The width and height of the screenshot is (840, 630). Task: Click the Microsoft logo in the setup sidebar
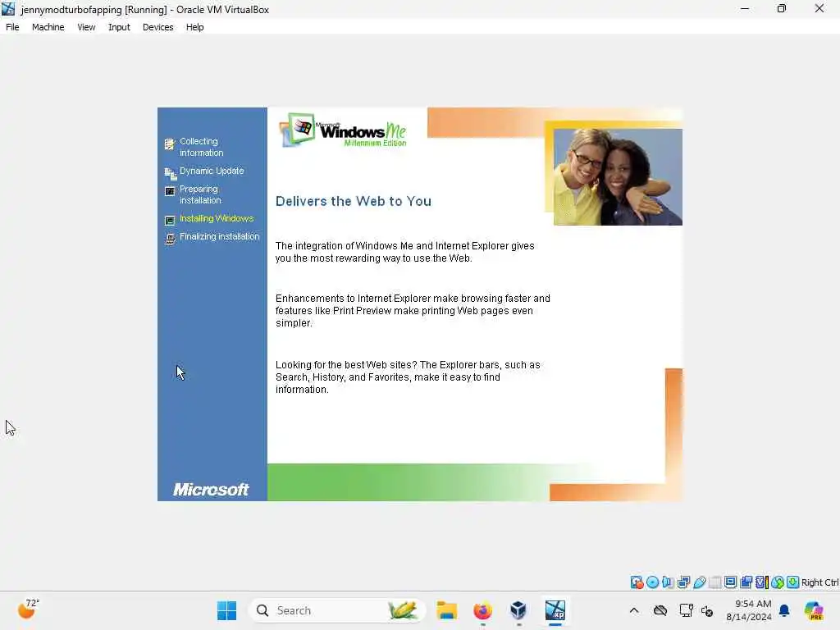[x=211, y=489]
